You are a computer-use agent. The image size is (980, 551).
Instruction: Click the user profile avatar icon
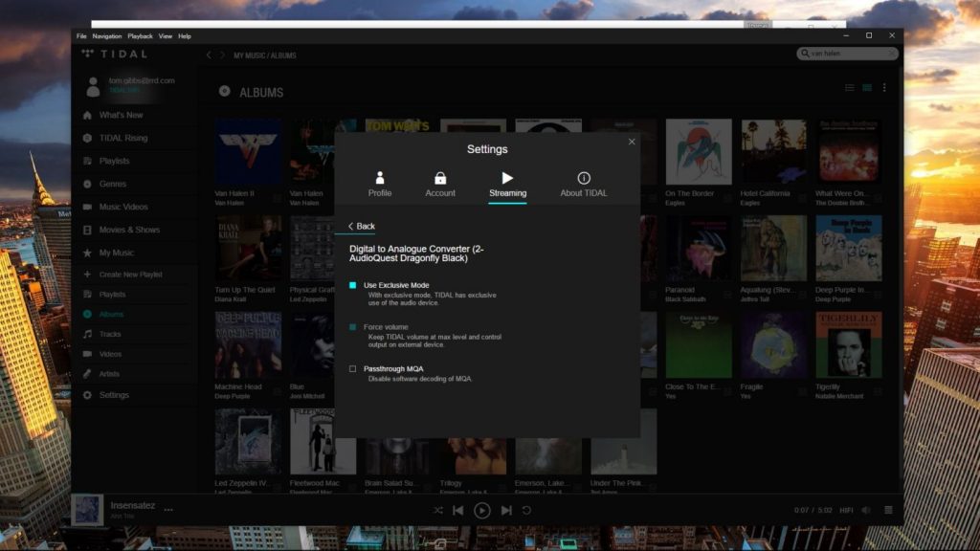point(93,86)
